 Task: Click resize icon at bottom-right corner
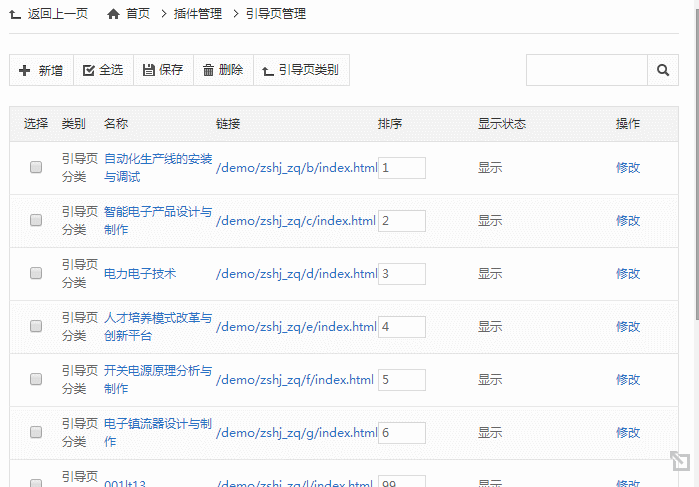(680, 461)
